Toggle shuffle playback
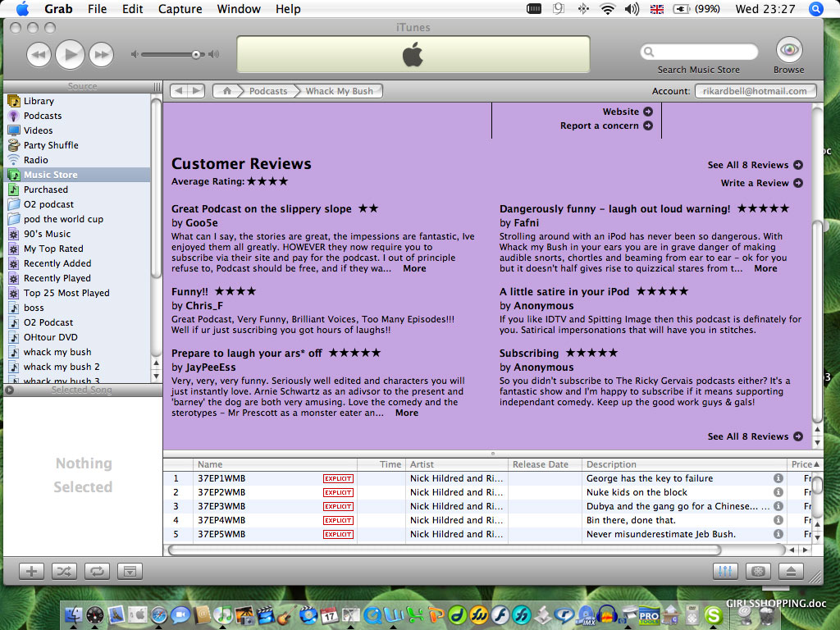Image resolution: width=840 pixels, height=630 pixels. [x=64, y=572]
